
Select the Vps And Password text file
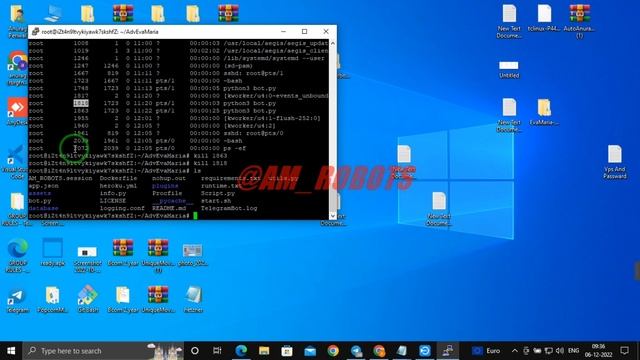click(x=615, y=162)
